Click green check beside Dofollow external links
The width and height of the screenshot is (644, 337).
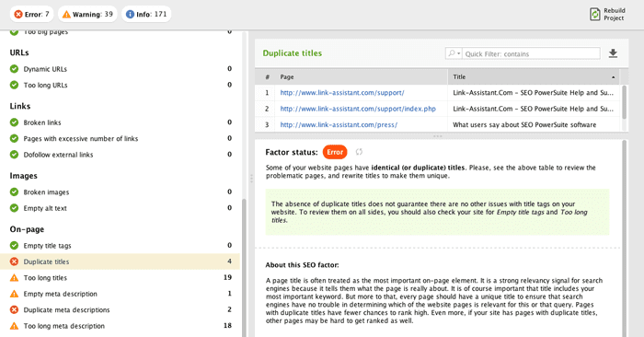click(15, 154)
